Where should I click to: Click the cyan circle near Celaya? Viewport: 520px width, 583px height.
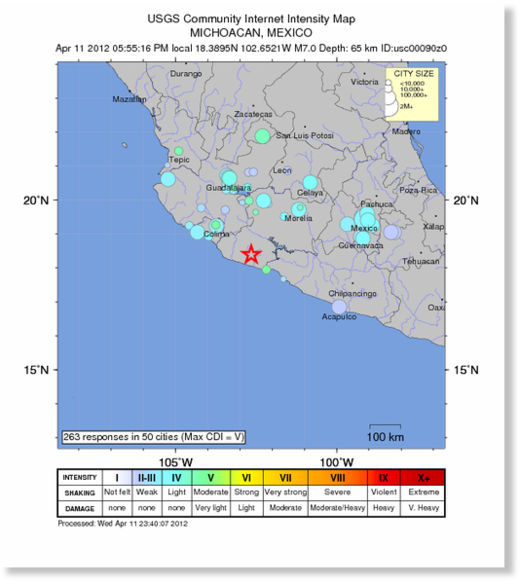pyautogui.click(x=310, y=183)
